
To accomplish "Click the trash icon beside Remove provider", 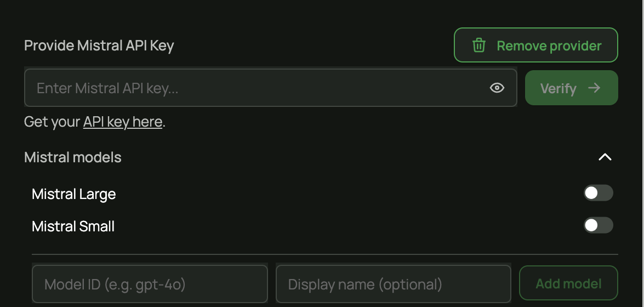I will point(479,46).
